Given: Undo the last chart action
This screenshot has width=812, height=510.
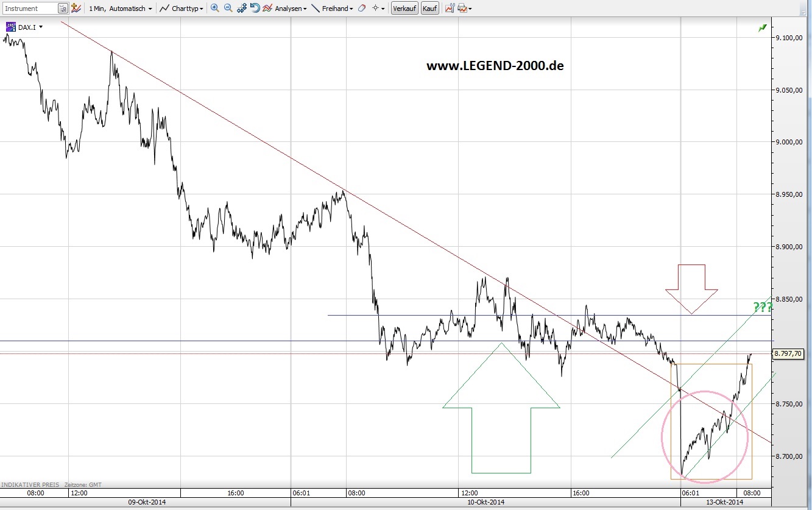Looking at the screenshot, I should (x=255, y=8).
